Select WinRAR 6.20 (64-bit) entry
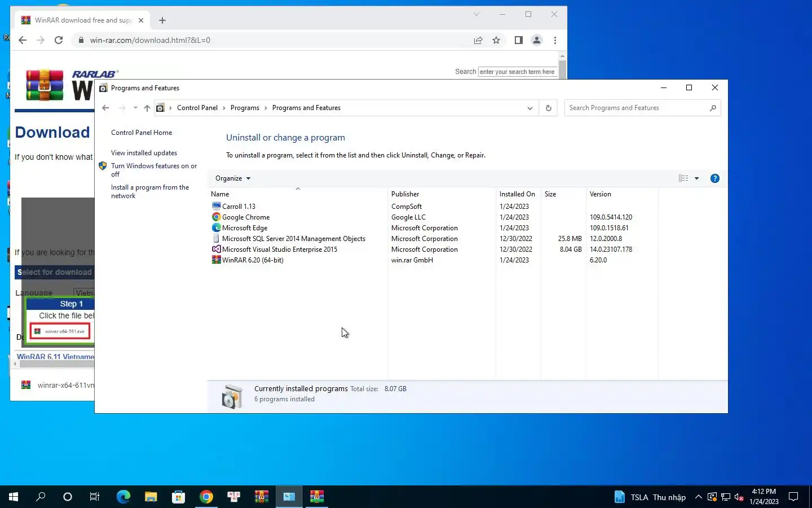This screenshot has width=812, height=508. (253, 260)
